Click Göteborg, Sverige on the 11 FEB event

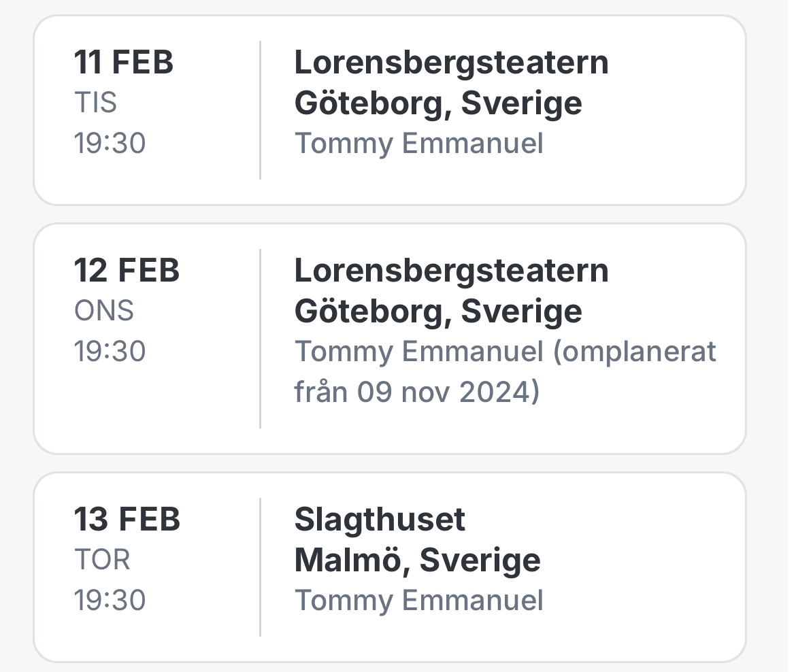pyautogui.click(x=438, y=103)
